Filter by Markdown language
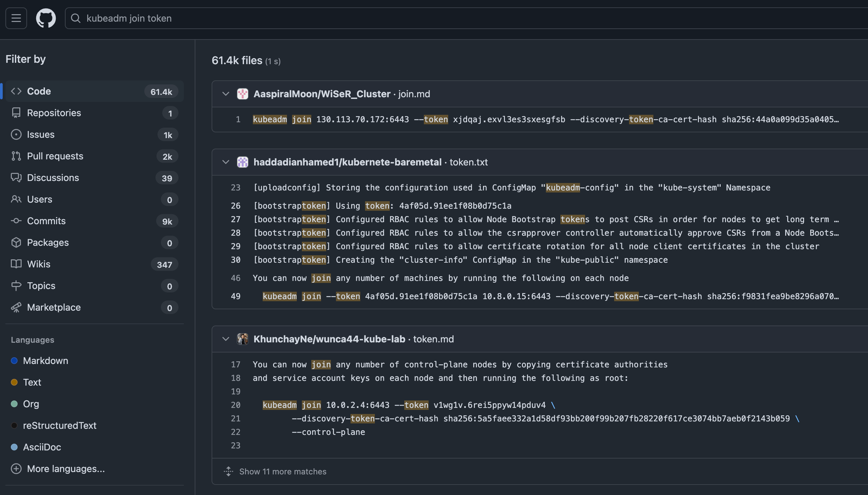Screen dimensions: 868x495 point(45,361)
